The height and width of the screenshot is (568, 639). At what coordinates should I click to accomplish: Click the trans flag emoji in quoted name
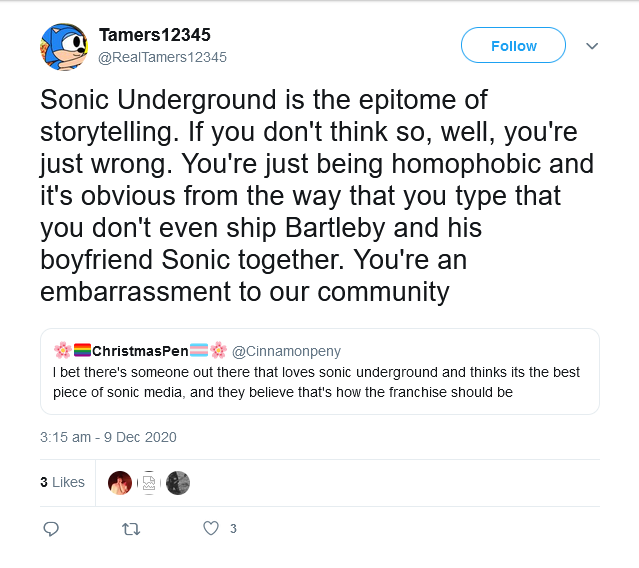[x=197, y=351]
